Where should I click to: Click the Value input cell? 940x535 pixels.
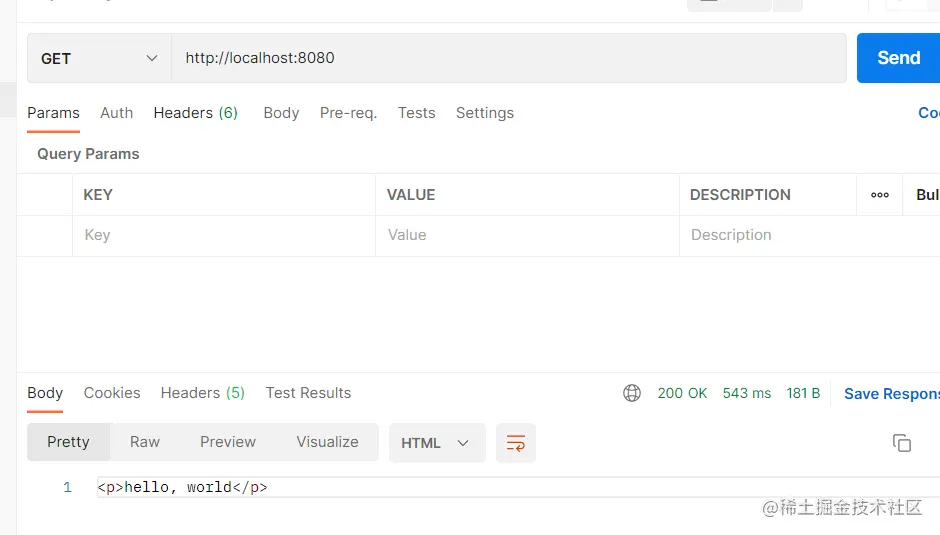528,235
